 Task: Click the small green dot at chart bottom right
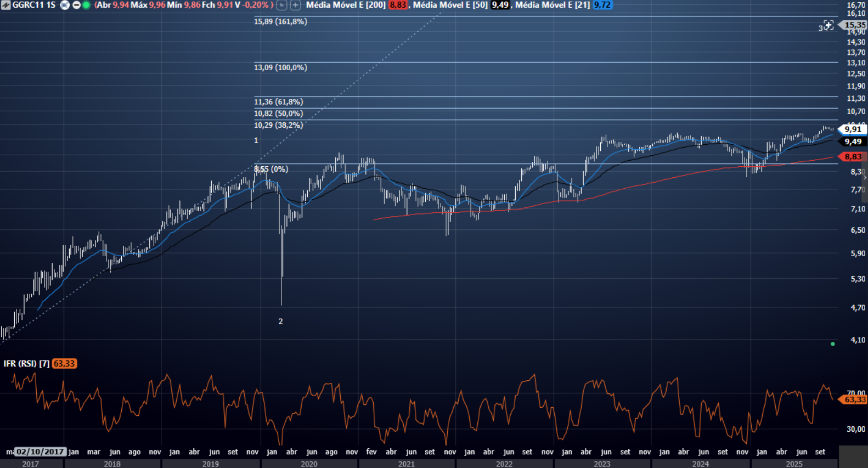tap(832, 344)
